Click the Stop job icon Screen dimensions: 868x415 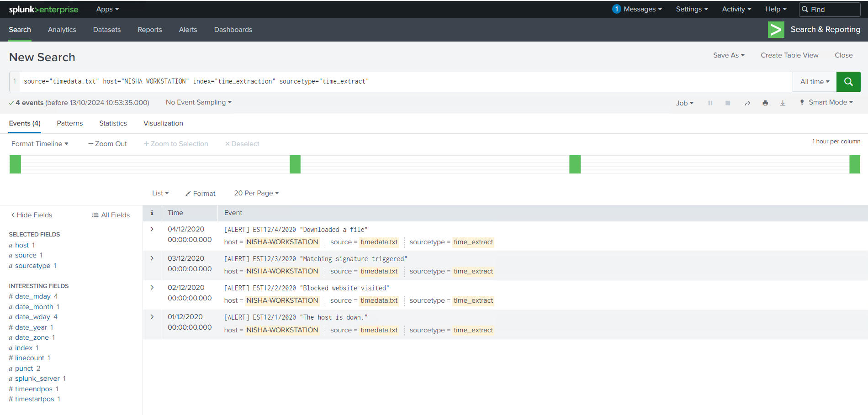(x=728, y=103)
